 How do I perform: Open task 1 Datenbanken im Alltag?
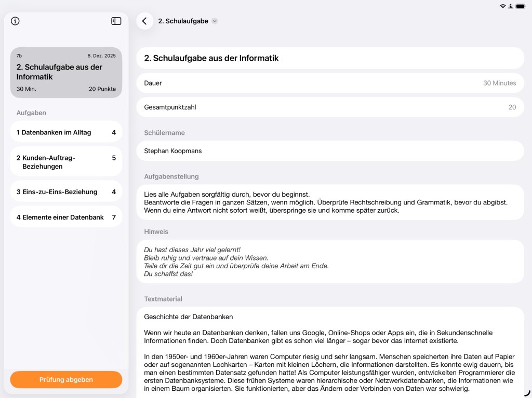point(66,132)
